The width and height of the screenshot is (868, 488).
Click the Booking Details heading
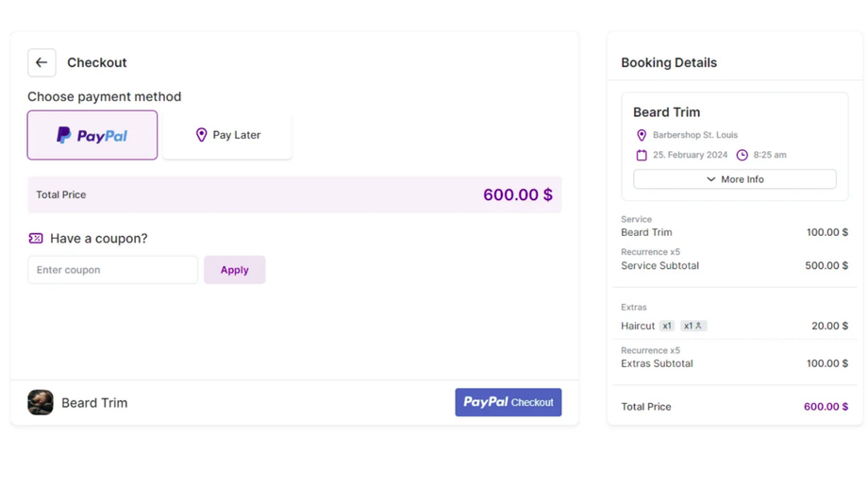pyautogui.click(x=669, y=63)
